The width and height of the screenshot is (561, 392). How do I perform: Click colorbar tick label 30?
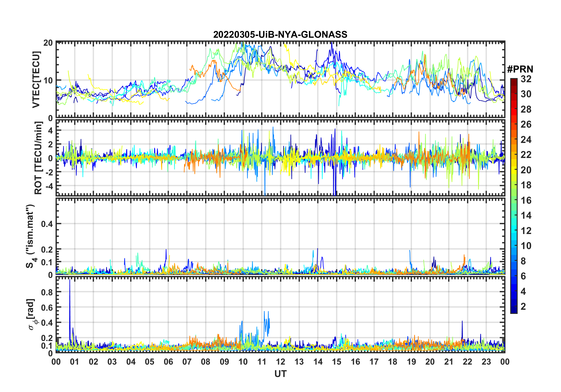[x=526, y=94]
